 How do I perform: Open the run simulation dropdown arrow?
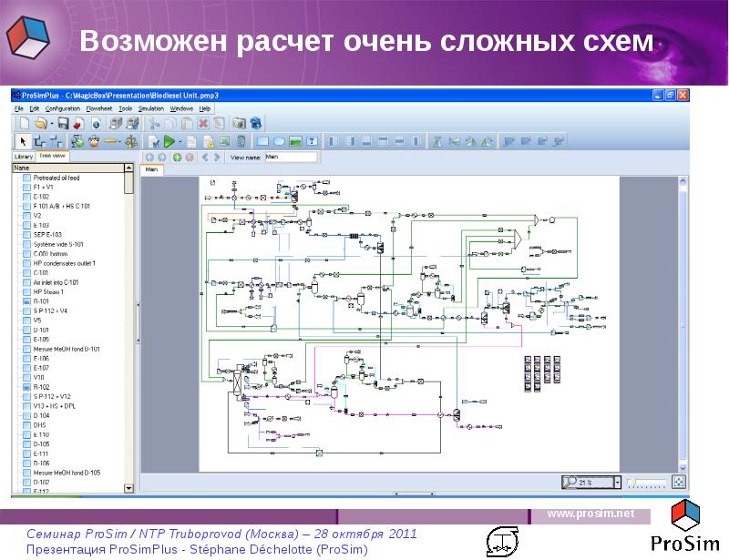(x=180, y=141)
